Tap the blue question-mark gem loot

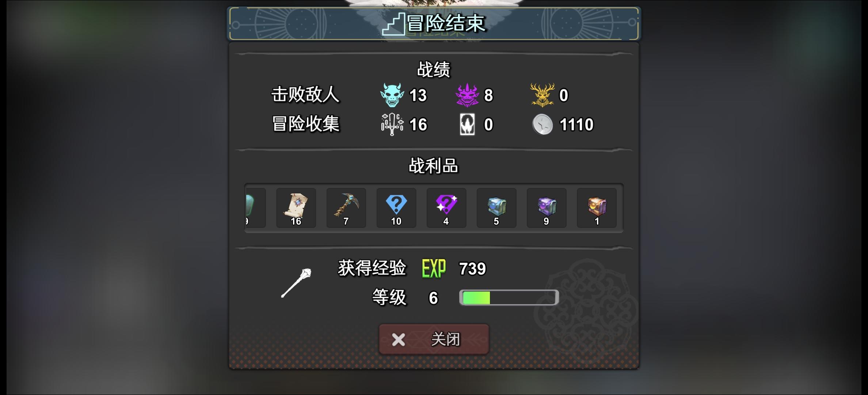click(x=396, y=208)
